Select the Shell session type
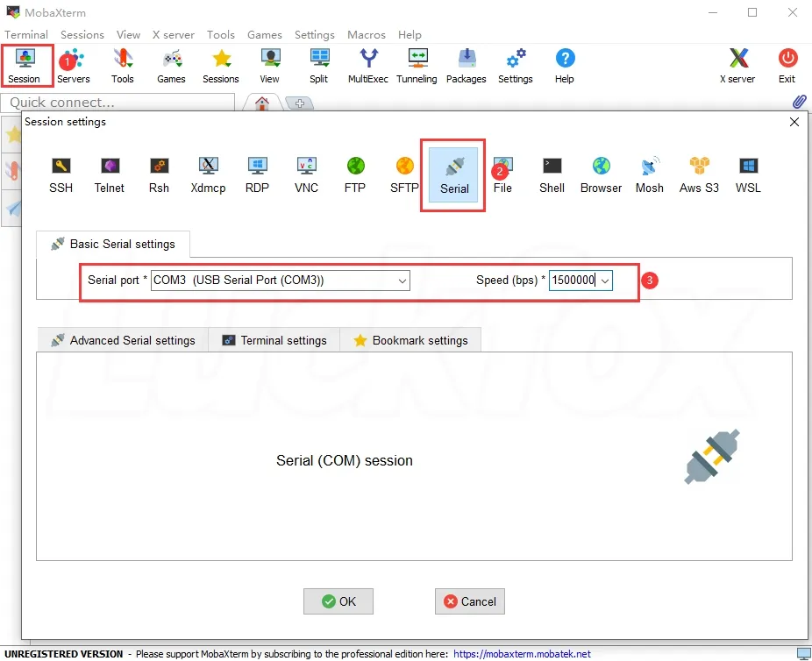This screenshot has height=661, width=812. point(552,175)
